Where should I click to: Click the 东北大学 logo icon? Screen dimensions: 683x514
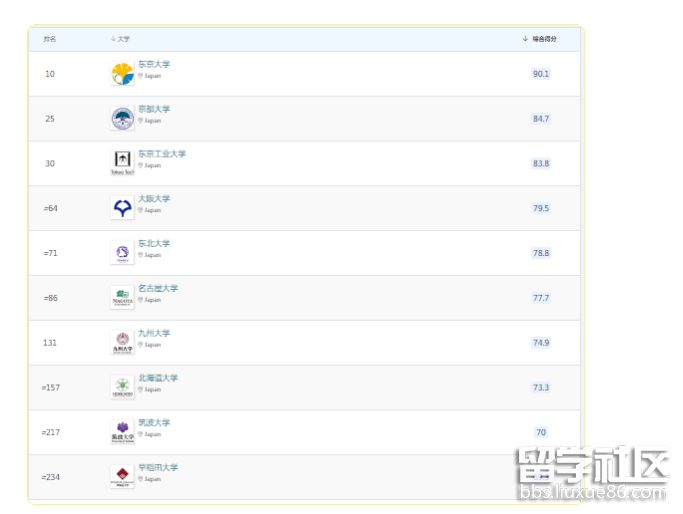click(122, 253)
